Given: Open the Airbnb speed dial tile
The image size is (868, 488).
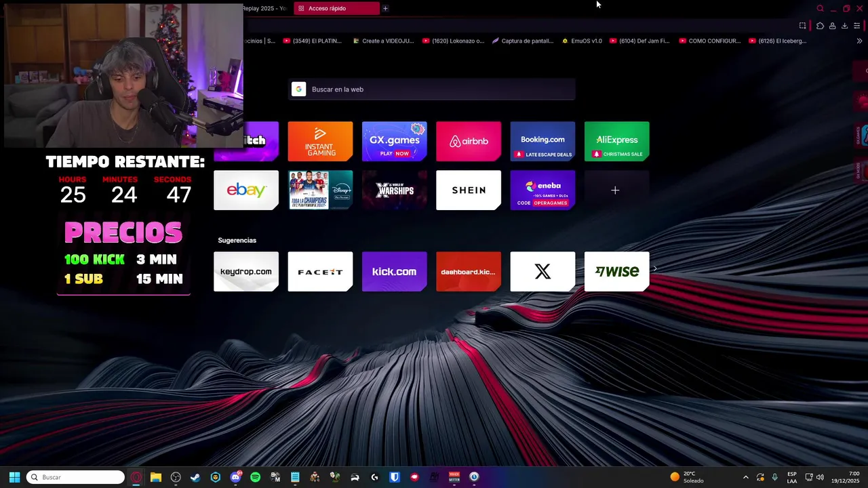Looking at the screenshot, I should (x=469, y=141).
